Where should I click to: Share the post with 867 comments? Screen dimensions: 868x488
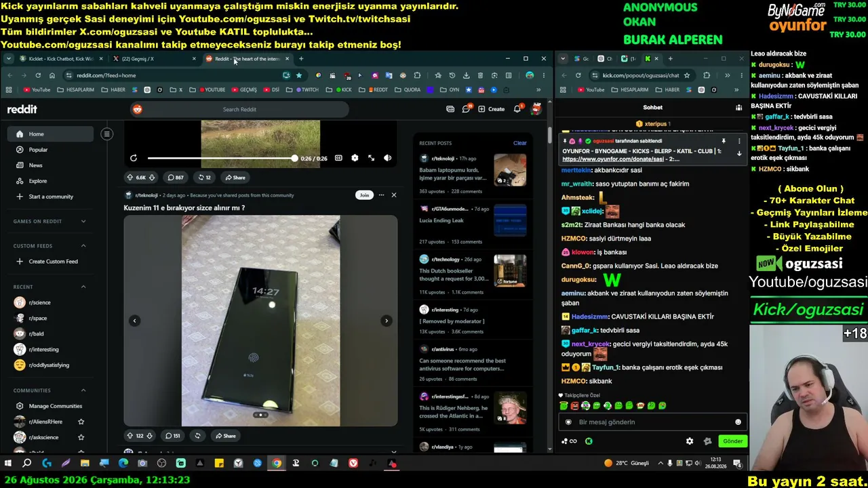235,178
